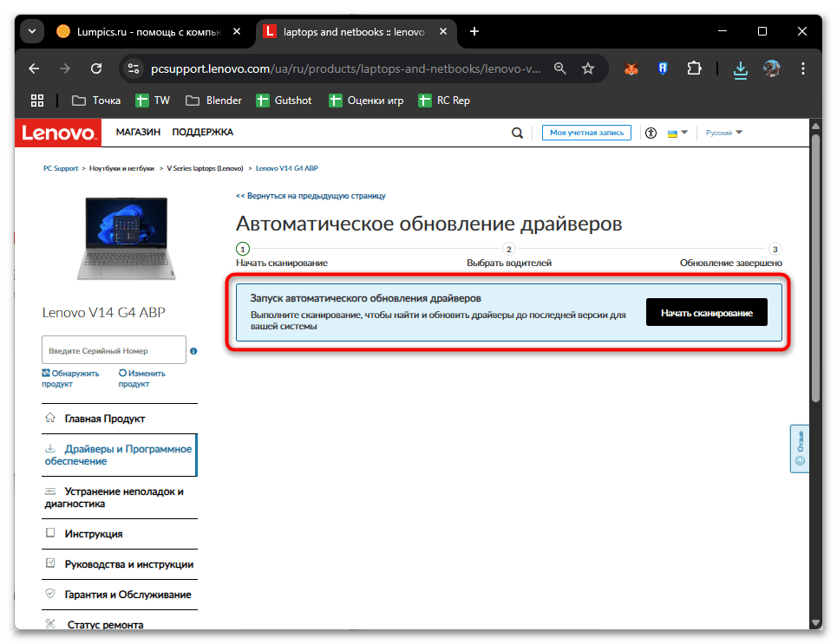Click Начать сканирование button

(x=706, y=313)
